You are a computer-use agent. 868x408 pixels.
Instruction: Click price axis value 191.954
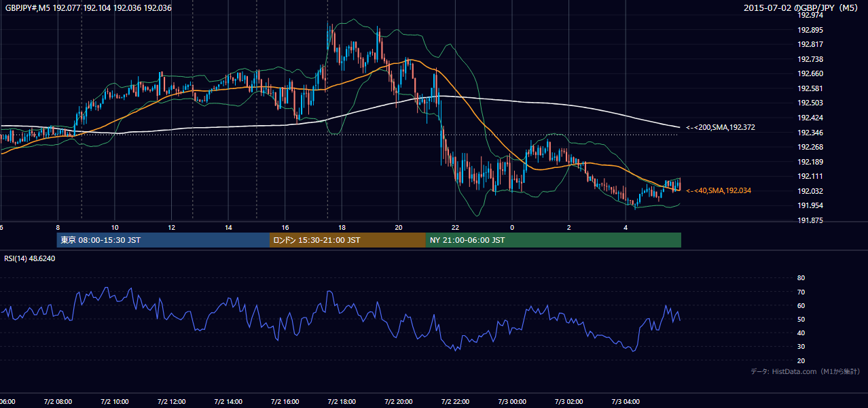pyautogui.click(x=810, y=205)
